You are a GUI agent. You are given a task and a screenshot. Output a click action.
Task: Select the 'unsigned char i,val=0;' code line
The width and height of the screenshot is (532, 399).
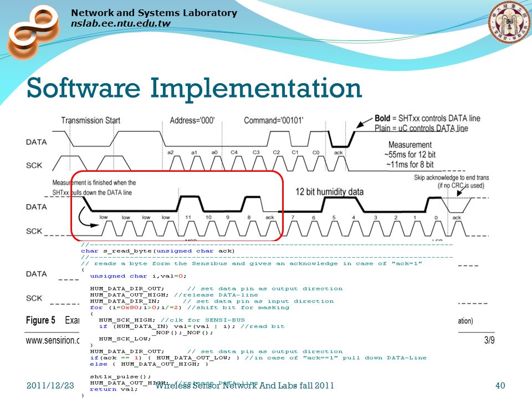(x=138, y=276)
